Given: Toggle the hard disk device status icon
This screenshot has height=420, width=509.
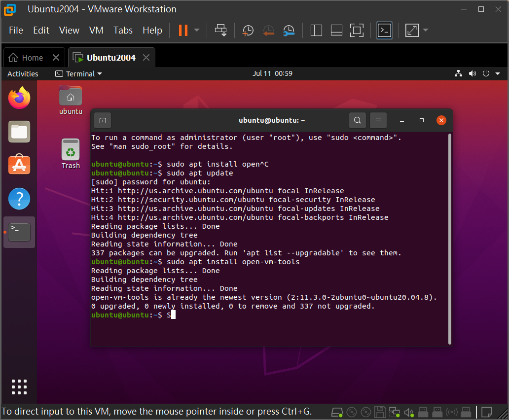Looking at the screenshot, I should pyautogui.click(x=337, y=412).
